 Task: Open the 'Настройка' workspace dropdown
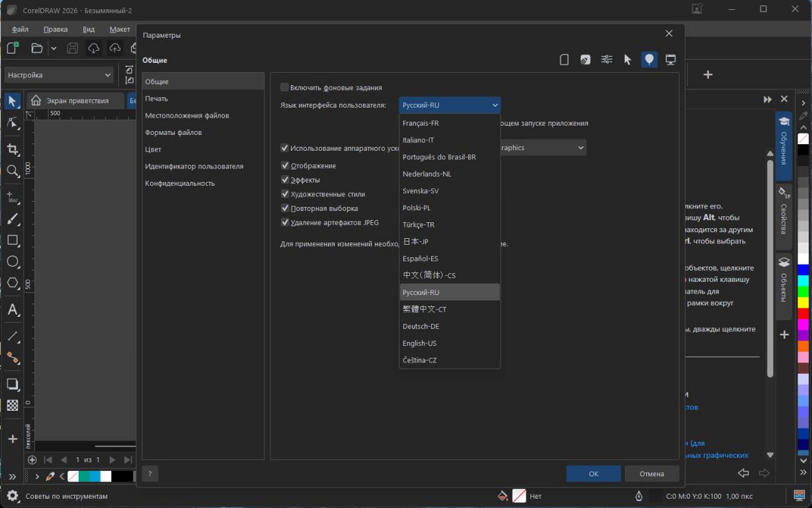pos(59,75)
